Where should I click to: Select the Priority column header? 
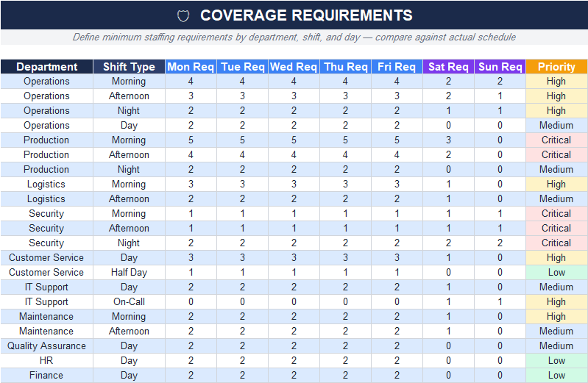click(x=556, y=66)
